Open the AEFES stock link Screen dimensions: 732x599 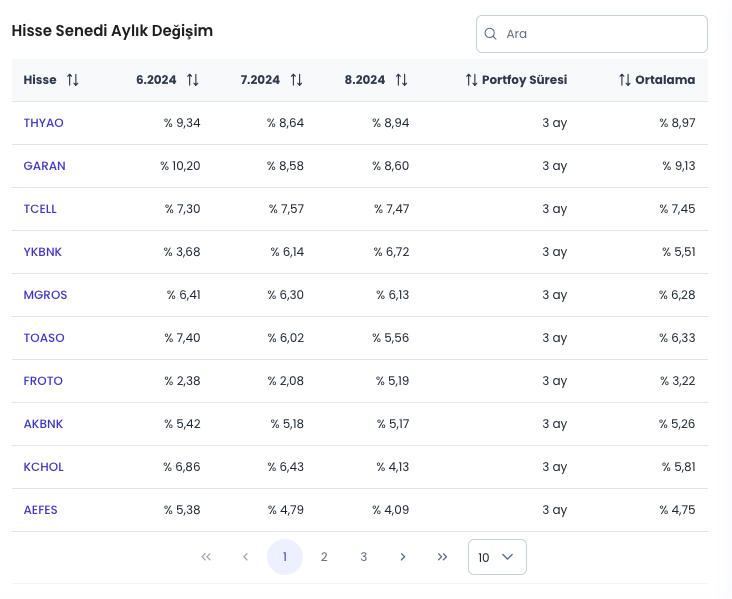(x=41, y=509)
